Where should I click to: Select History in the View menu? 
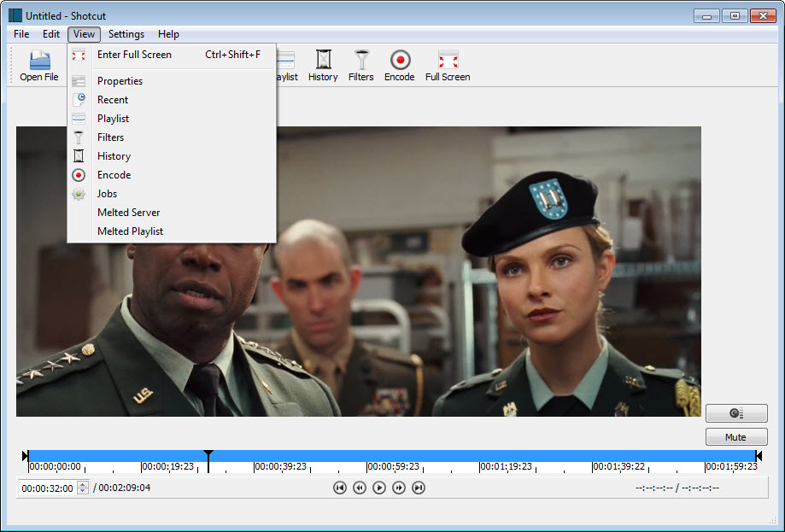172,156
